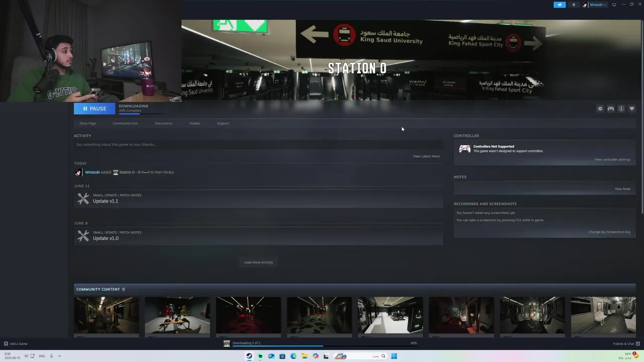Click ENG language indicator in tray
This screenshot has height=362, width=644.
[x=42, y=356]
